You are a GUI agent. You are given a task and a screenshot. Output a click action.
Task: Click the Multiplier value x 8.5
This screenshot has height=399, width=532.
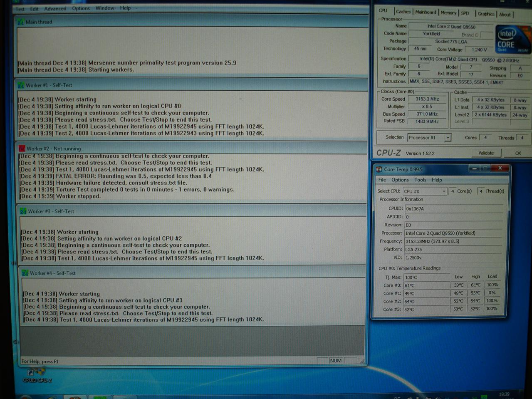[x=428, y=107]
